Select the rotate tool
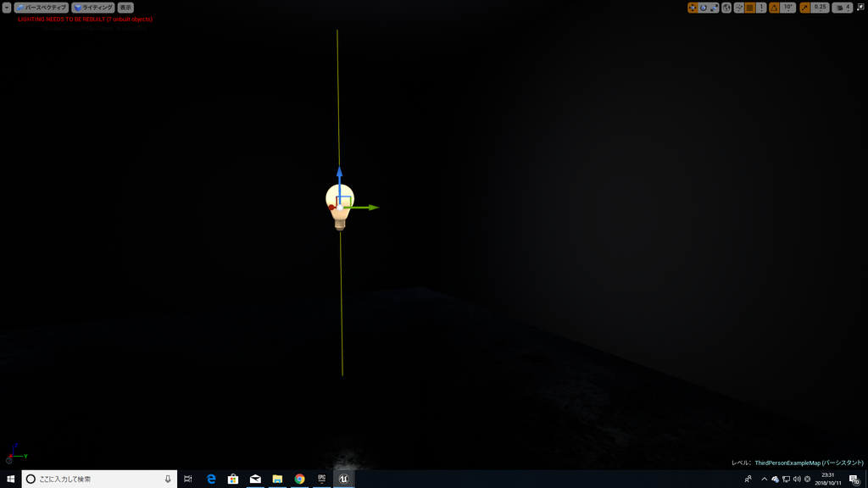The height and width of the screenshot is (488, 868). tap(703, 7)
